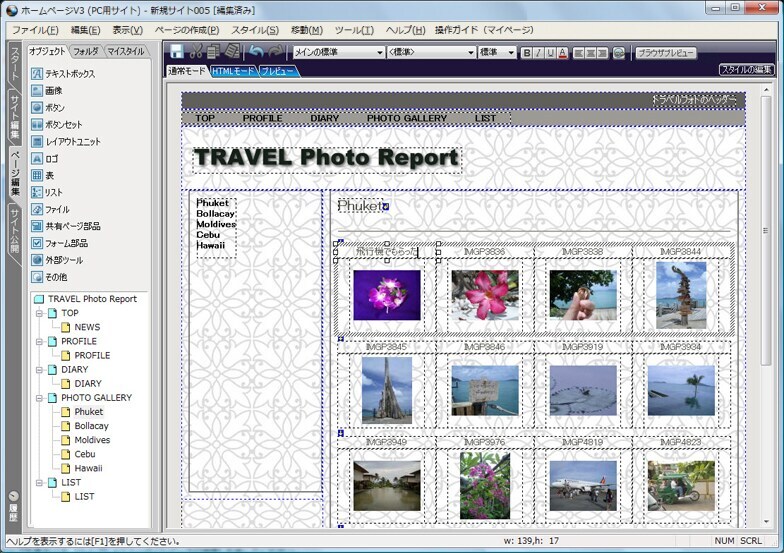Select 共有ページ部品 object

coord(37,226)
